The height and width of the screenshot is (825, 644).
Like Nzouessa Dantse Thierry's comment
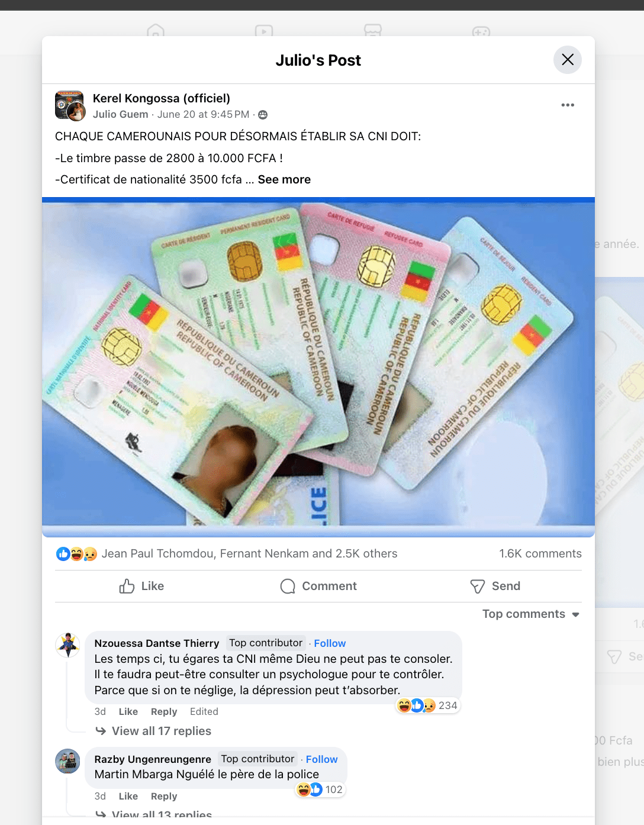pyautogui.click(x=128, y=711)
